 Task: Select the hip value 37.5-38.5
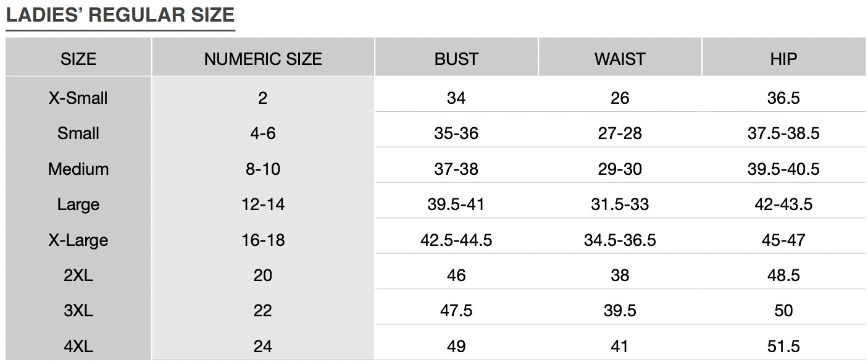point(783,133)
